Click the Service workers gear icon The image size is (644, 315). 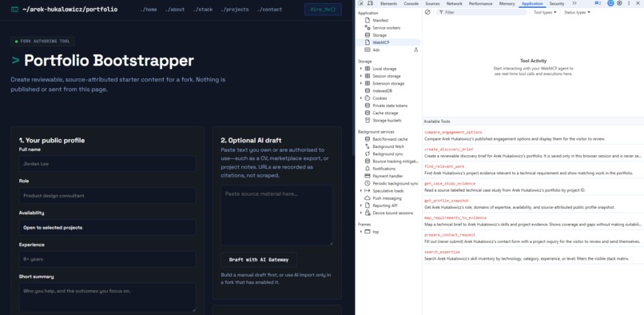(368, 27)
